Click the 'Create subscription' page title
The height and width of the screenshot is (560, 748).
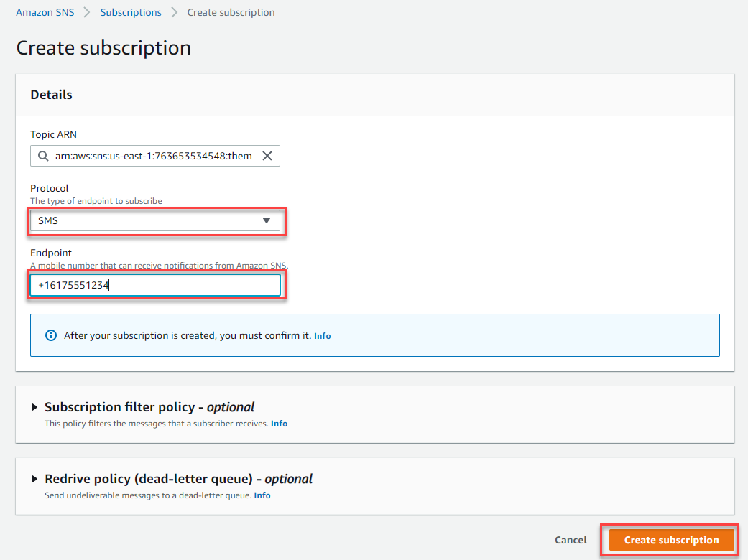(x=103, y=48)
